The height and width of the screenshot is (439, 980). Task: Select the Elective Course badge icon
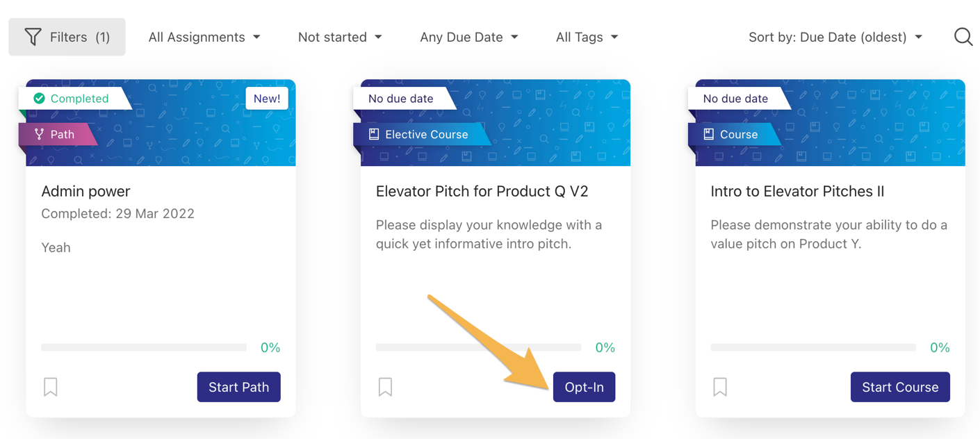point(373,134)
